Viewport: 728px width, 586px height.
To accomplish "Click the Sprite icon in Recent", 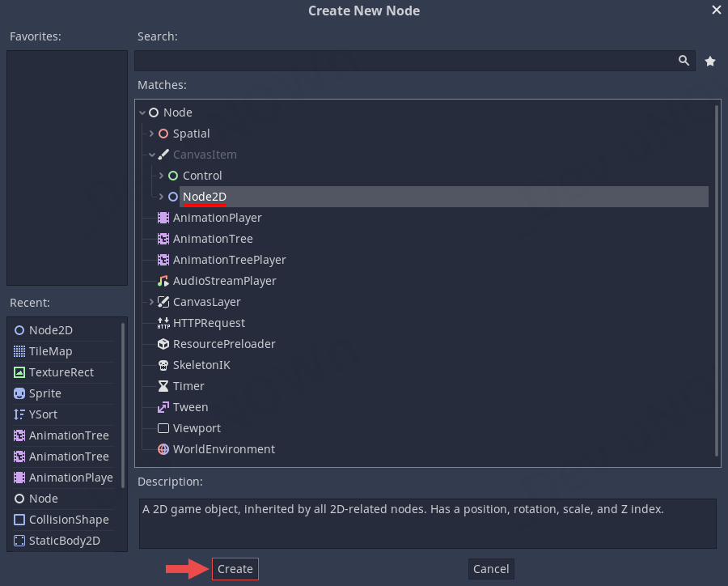I will [19, 393].
